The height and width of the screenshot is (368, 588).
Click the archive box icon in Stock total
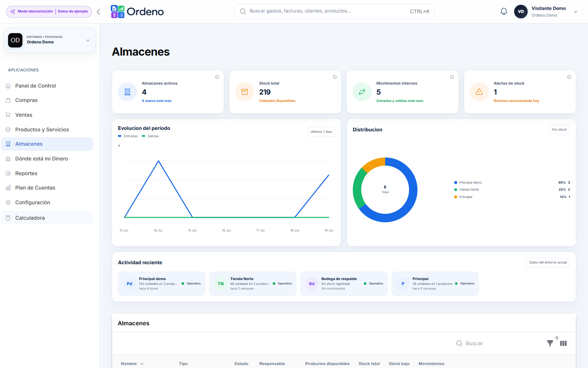245,92
